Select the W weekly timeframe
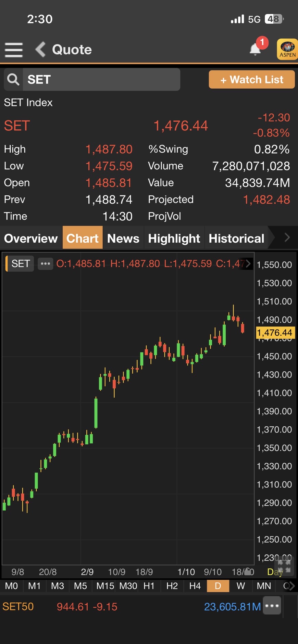 tap(241, 586)
